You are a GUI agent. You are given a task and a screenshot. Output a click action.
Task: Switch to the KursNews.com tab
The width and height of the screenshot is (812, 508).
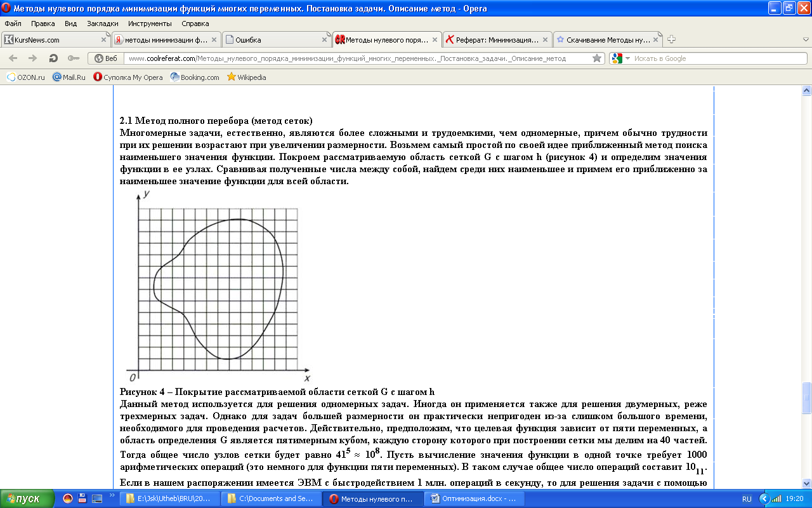[54, 39]
